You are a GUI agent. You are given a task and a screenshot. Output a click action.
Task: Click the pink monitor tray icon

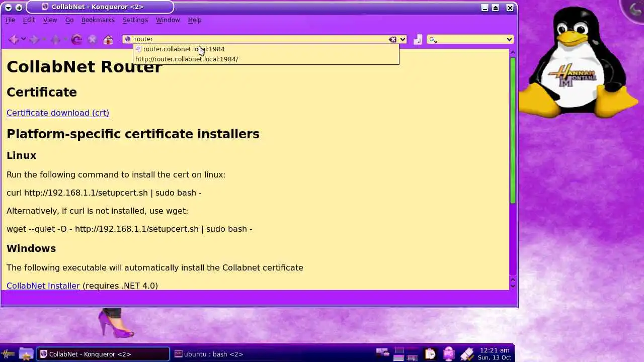point(448,354)
